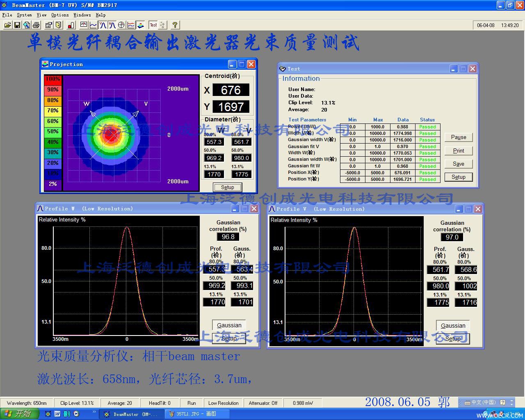Click the Centroid X value 676

click(231, 90)
